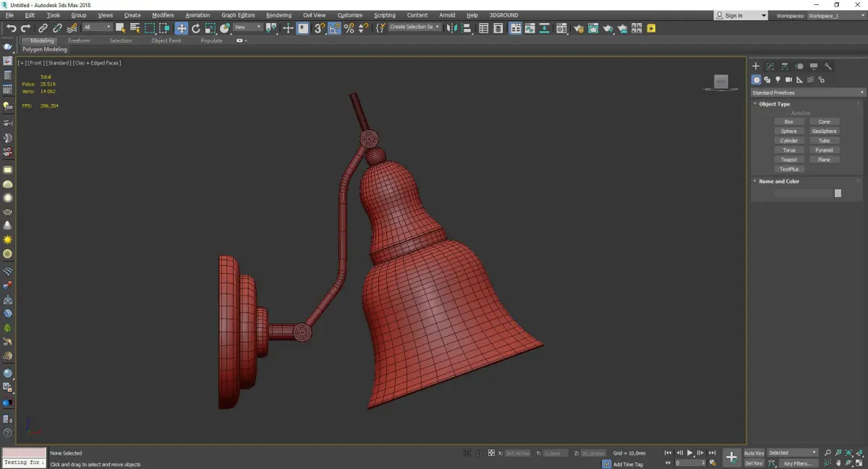This screenshot has height=469, width=868.
Task: Toggle Select and Manipulate mode
Action: pyautogui.click(x=287, y=28)
